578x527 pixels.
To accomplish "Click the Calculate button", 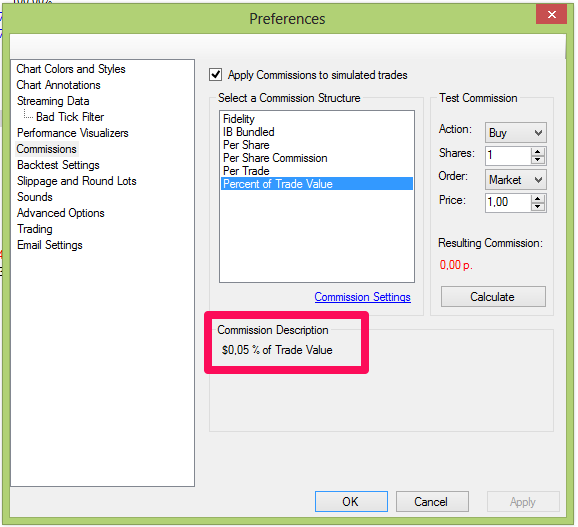I will [493, 297].
